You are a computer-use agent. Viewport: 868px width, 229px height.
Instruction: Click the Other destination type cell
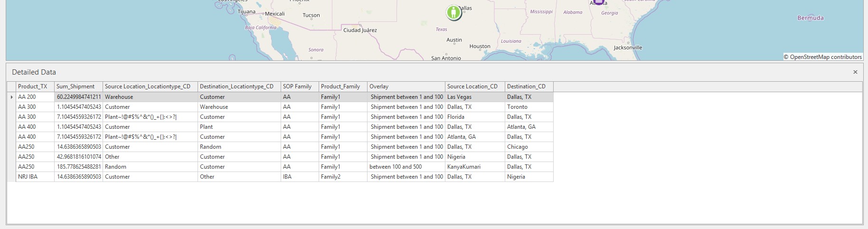239,177
